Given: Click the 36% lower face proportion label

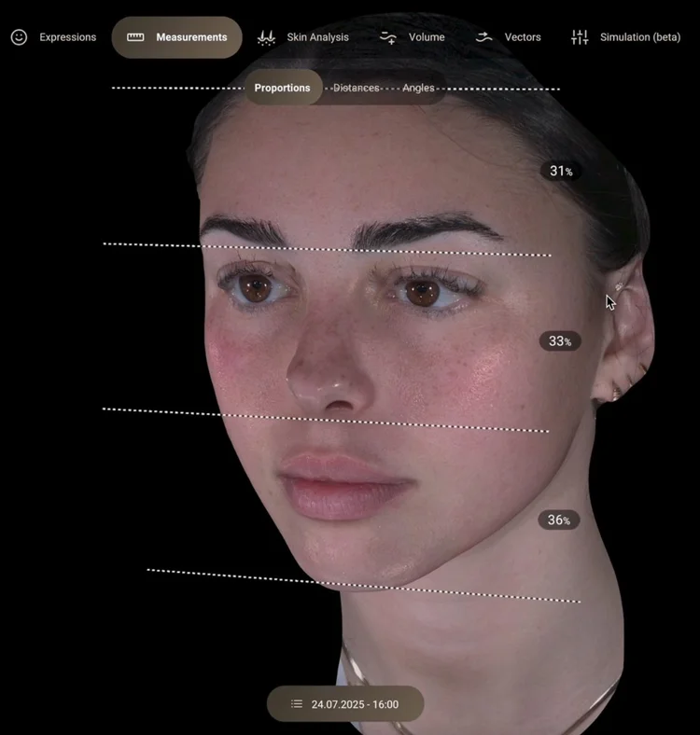Looking at the screenshot, I should click(x=559, y=520).
